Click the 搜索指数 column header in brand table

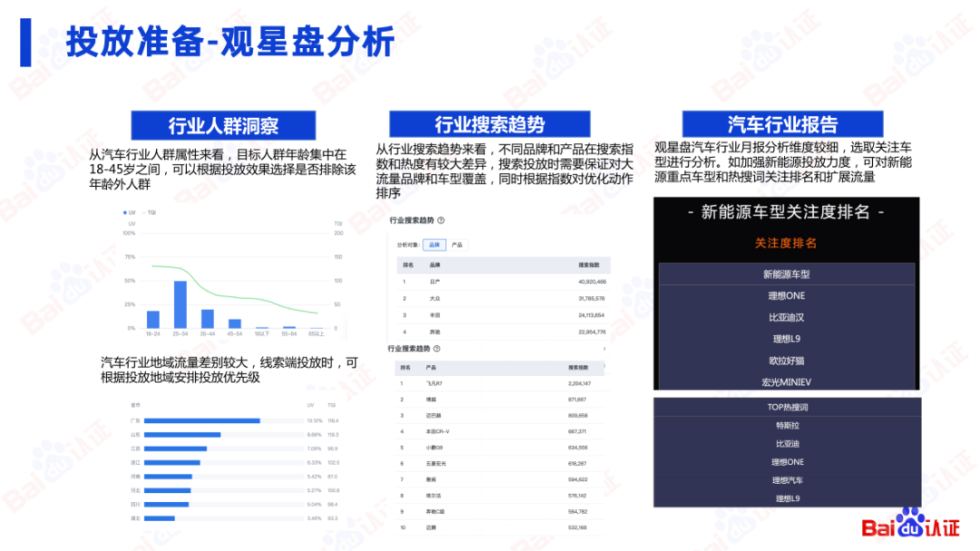[588, 265]
